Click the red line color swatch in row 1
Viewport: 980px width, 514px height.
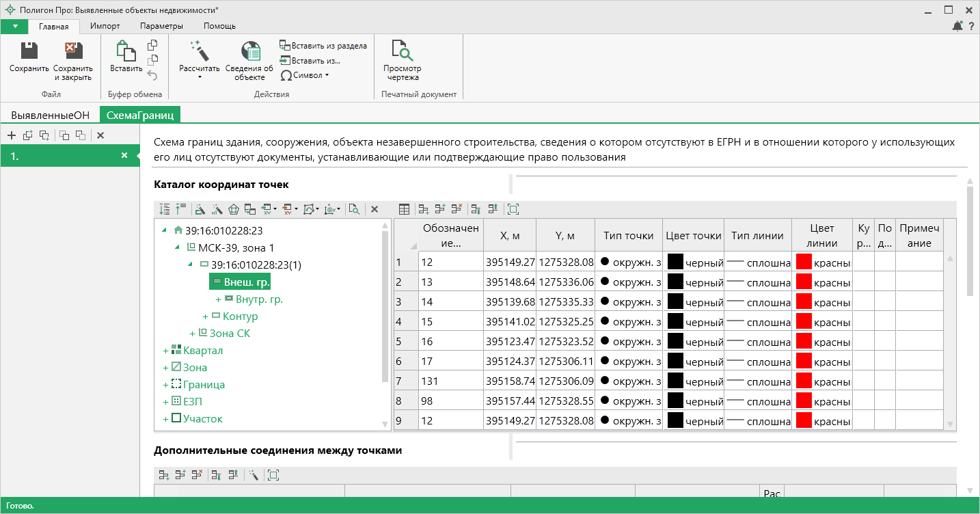click(x=804, y=262)
